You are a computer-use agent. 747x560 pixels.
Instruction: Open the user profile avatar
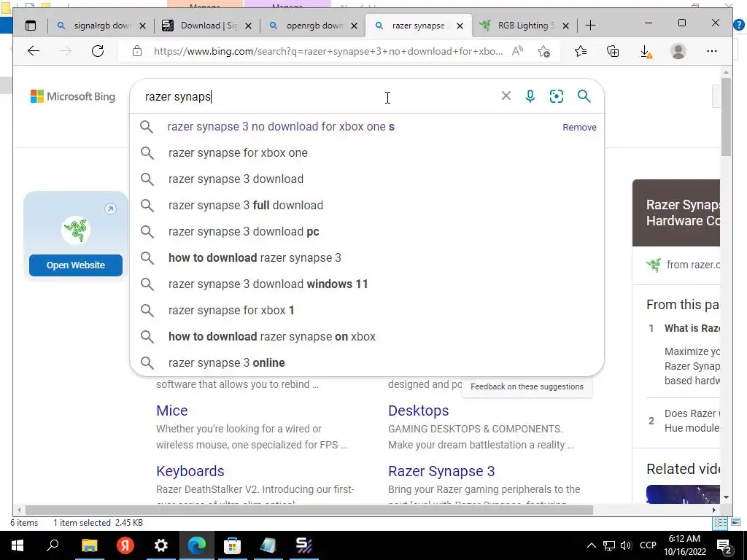click(678, 51)
